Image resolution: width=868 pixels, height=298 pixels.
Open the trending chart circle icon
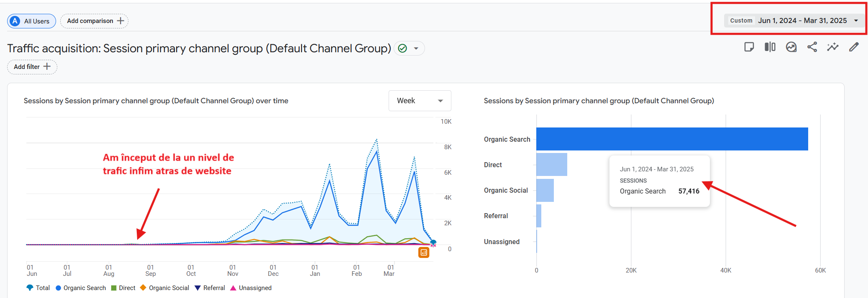[x=791, y=47]
